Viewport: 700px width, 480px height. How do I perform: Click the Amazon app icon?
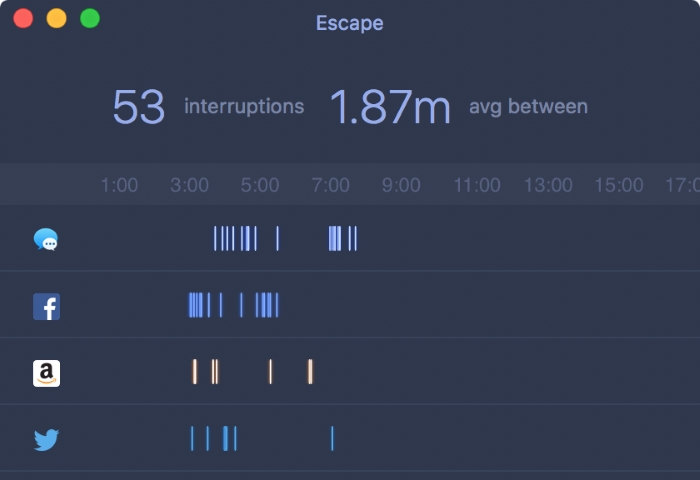[x=46, y=373]
